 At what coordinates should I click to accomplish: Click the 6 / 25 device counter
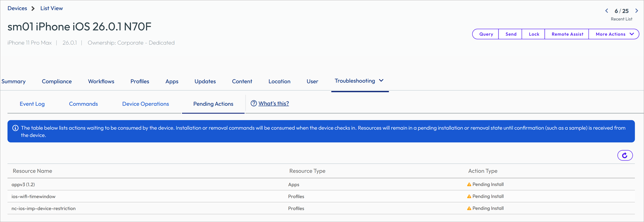pos(622,11)
